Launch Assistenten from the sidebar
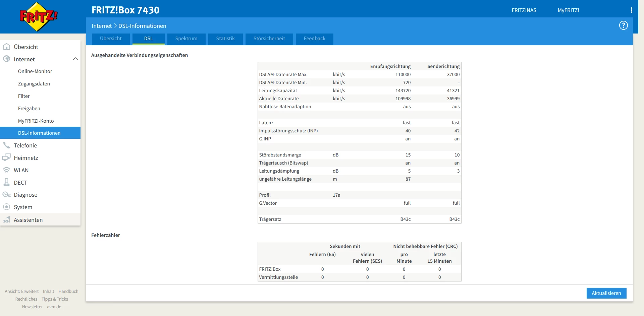Image resolution: width=644 pixels, height=316 pixels. 28,220
